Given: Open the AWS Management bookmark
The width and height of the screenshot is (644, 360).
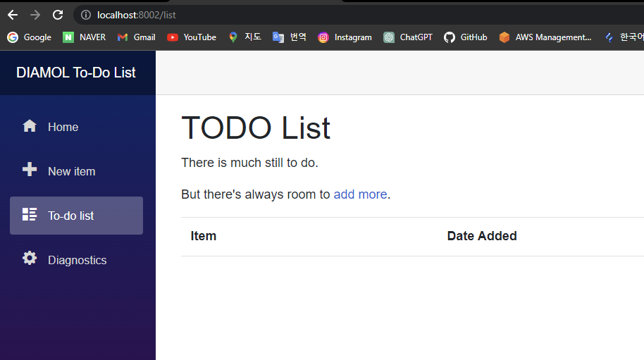Looking at the screenshot, I should tap(545, 37).
